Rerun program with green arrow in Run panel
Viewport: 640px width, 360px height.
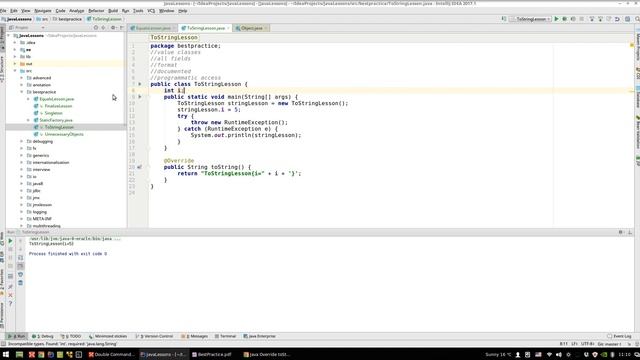11,241
